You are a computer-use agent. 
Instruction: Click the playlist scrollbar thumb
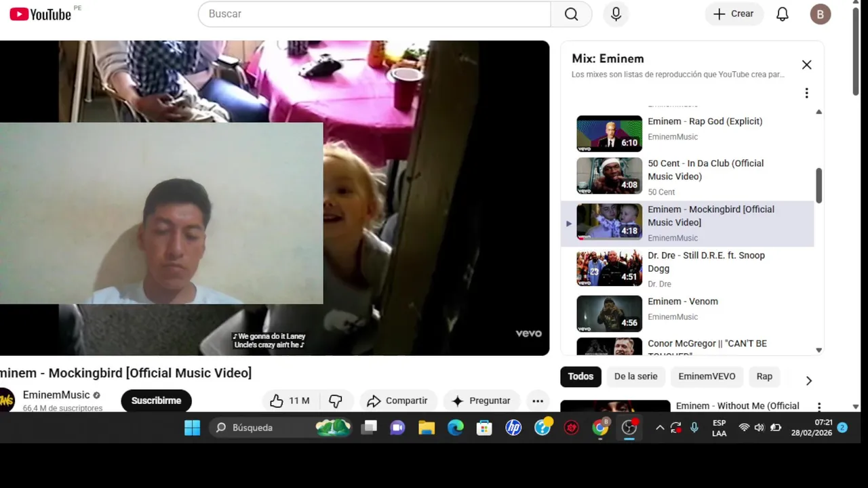point(818,186)
